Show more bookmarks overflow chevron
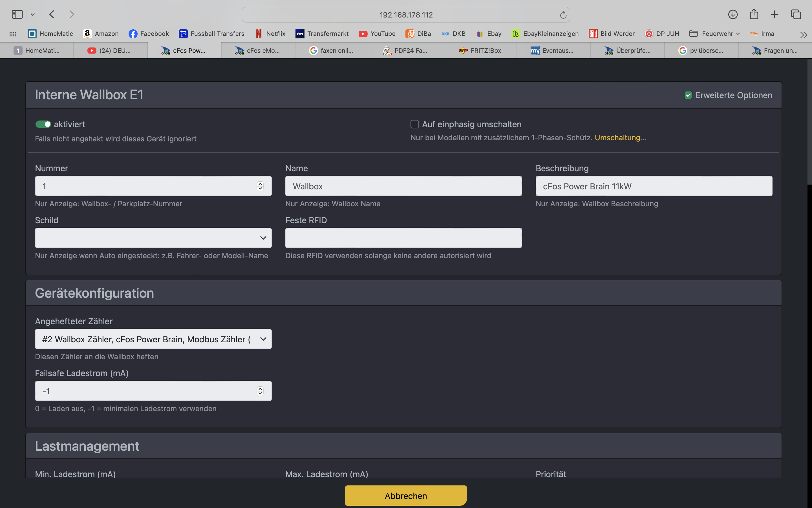The width and height of the screenshot is (812, 508). (803, 35)
